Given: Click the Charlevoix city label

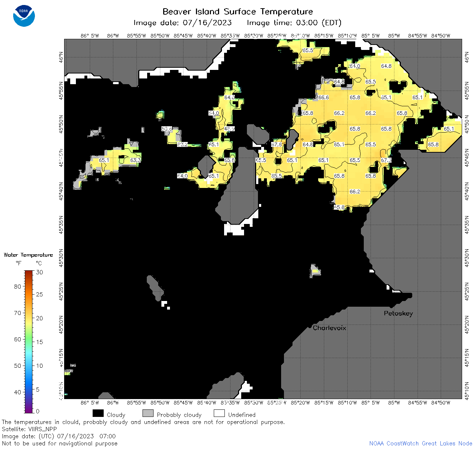Looking at the screenshot, I should coord(329,328).
